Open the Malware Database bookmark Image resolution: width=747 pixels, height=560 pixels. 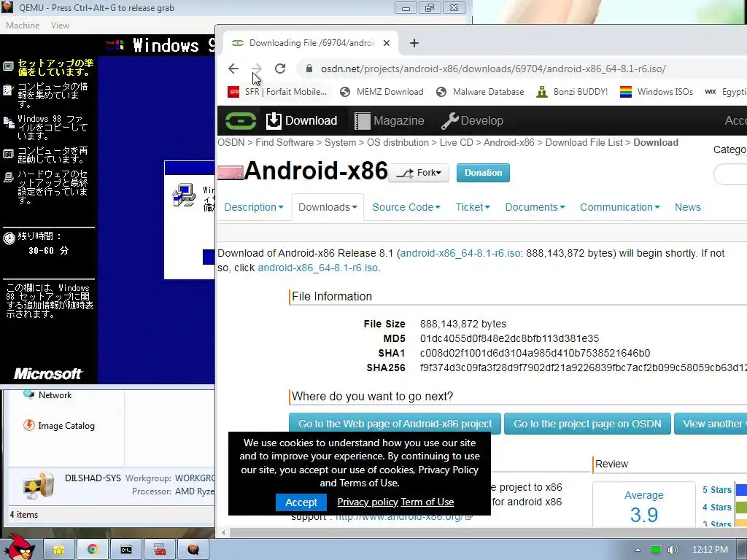[x=480, y=92]
